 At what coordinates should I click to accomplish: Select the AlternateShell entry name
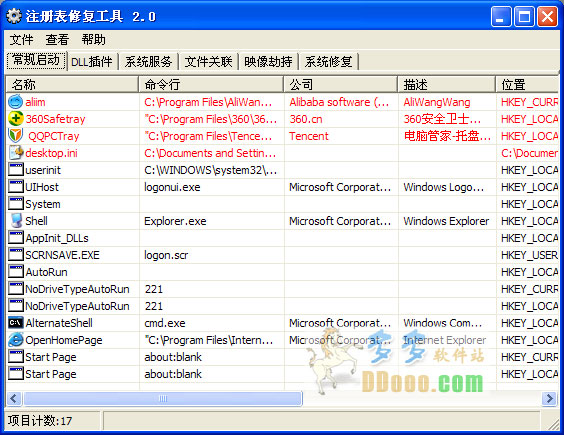point(59,323)
